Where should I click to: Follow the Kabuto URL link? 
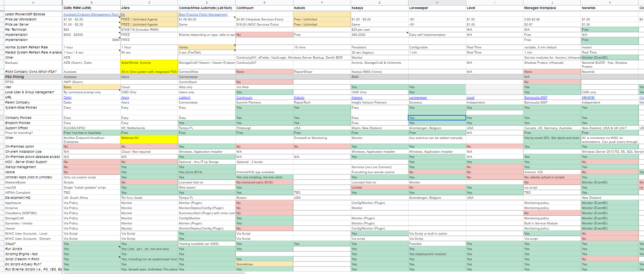click(x=299, y=97)
